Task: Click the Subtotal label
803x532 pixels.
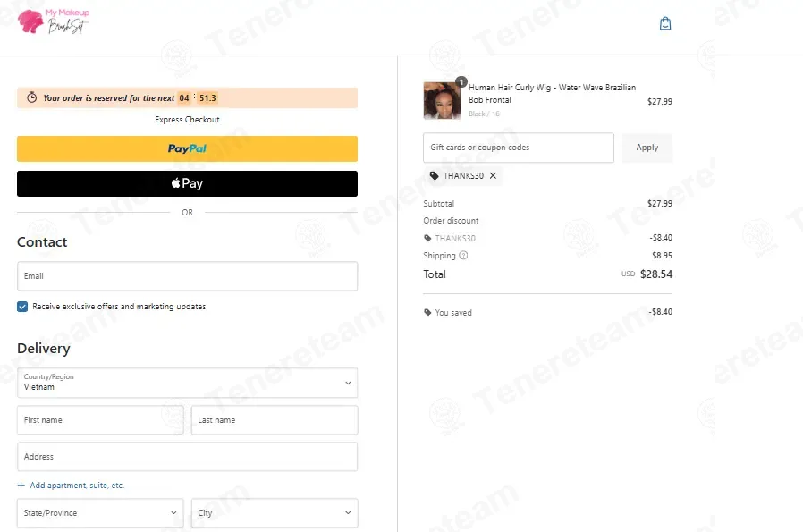Action: [438, 203]
